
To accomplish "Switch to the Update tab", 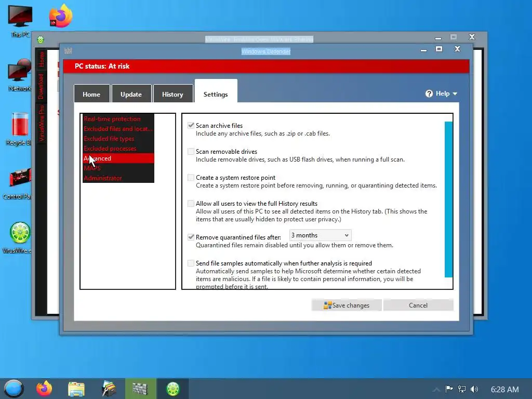I will [131, 94].
